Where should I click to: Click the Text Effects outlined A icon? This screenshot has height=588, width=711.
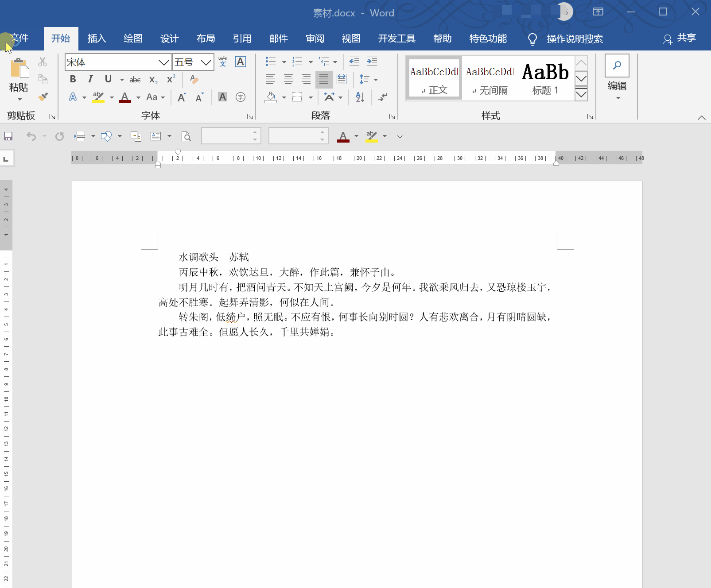click(73, 97)
